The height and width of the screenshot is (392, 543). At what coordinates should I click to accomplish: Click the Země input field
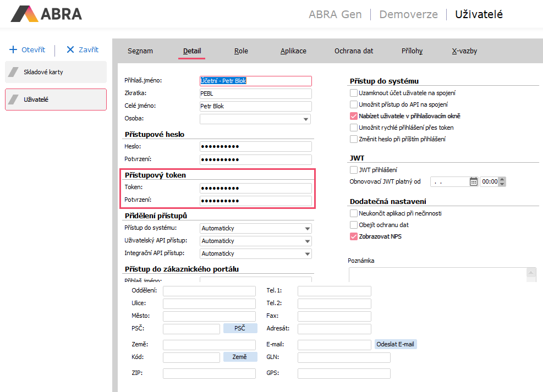209,345
